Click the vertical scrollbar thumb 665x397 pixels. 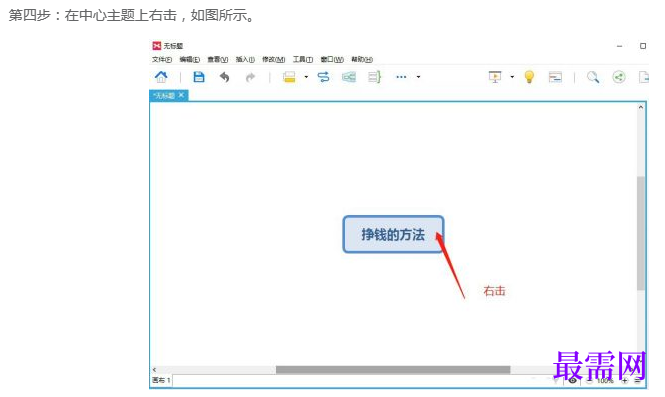point(641,233)
